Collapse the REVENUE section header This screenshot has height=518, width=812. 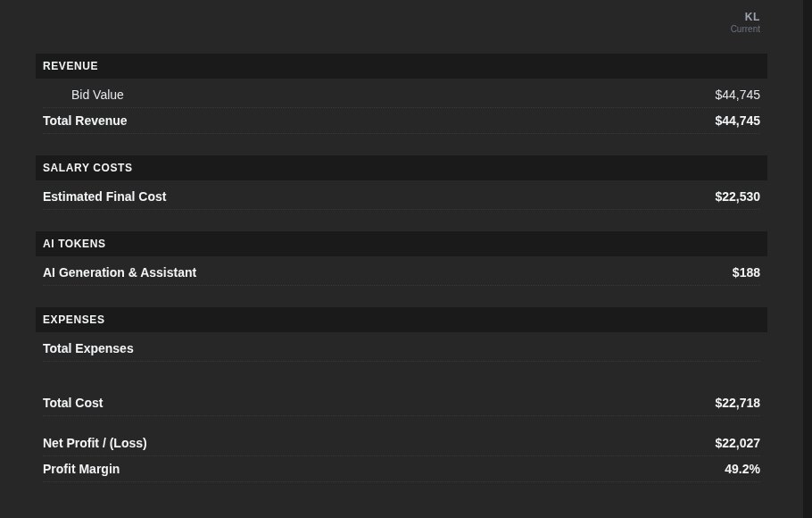[x=402, y=66]
